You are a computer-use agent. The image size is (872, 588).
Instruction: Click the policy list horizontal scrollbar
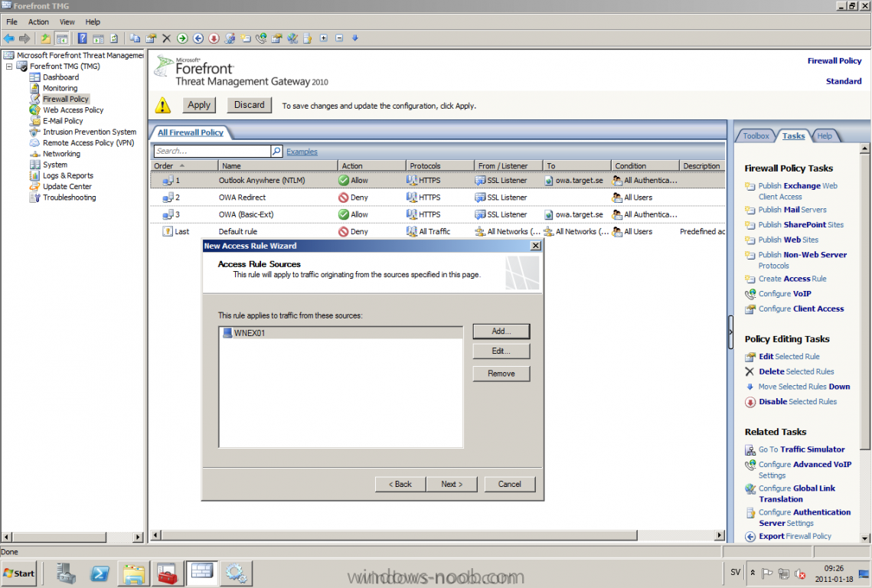pyautogui.click(x=399, y=535)
